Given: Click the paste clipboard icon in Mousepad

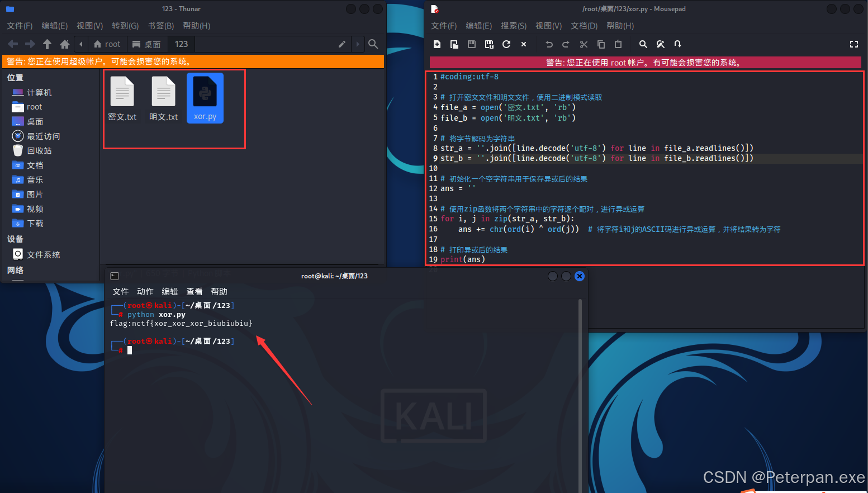Looking at the screenshot, I should coord(618,44).
